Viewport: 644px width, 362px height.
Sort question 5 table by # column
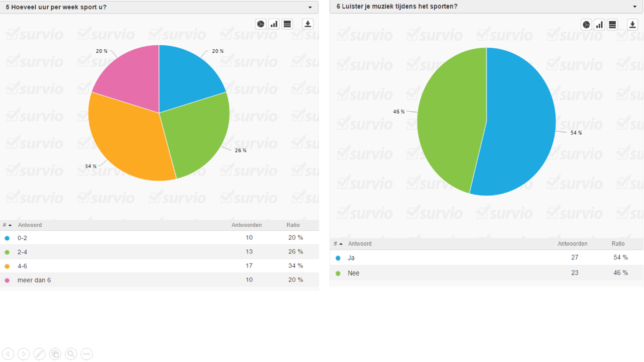(x=7, y=225)
